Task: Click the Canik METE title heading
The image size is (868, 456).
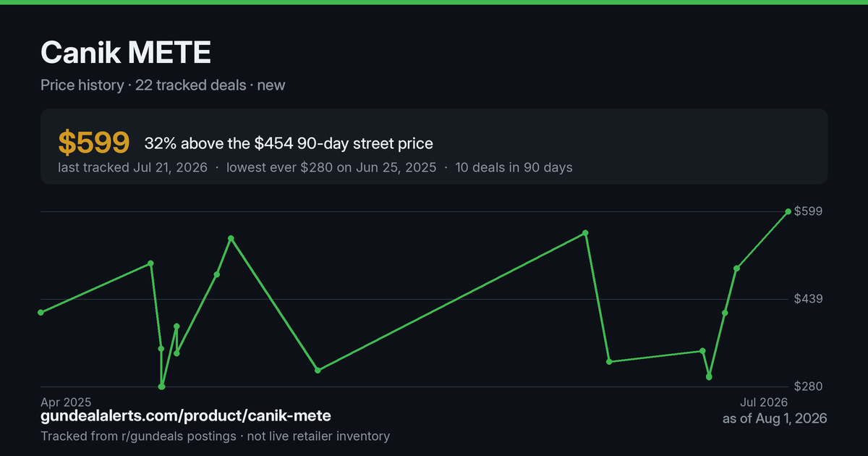Action: pos(126,54)
